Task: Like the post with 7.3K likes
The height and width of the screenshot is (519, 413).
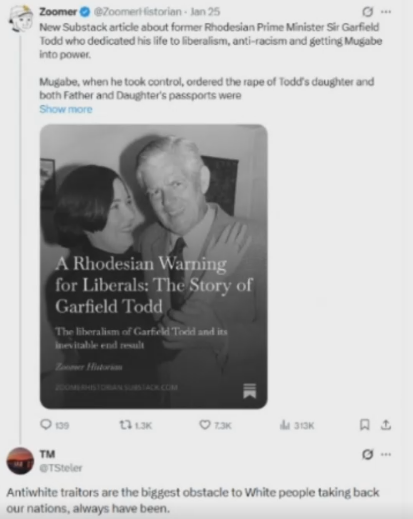Action: pos(215,425)
